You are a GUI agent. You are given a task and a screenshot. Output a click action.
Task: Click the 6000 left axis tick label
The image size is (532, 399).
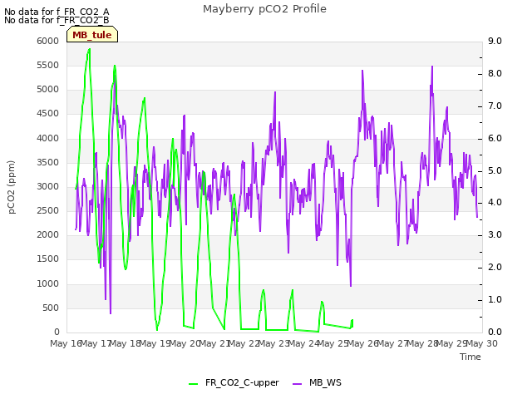[48, 41]
